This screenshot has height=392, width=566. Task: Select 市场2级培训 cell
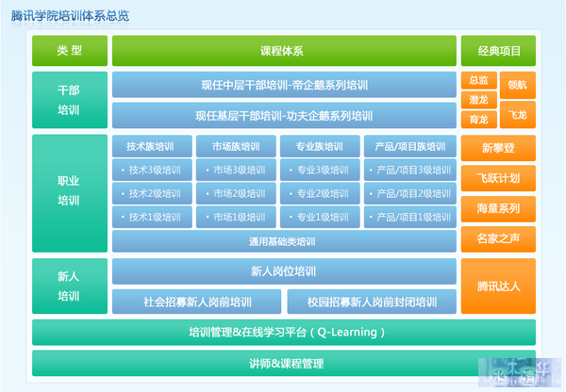pos(236,193)
